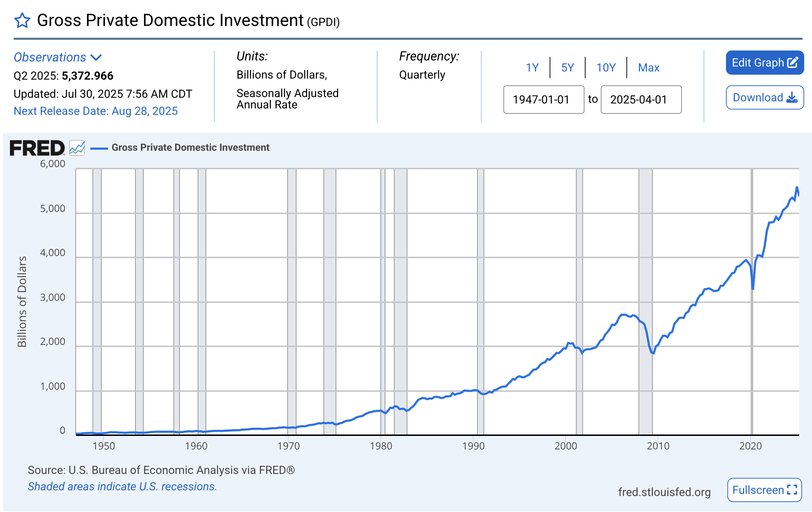Click the small chart icon beside FRED
The height and width of the screenshot is (512, 812).
[x=77, y=148]
